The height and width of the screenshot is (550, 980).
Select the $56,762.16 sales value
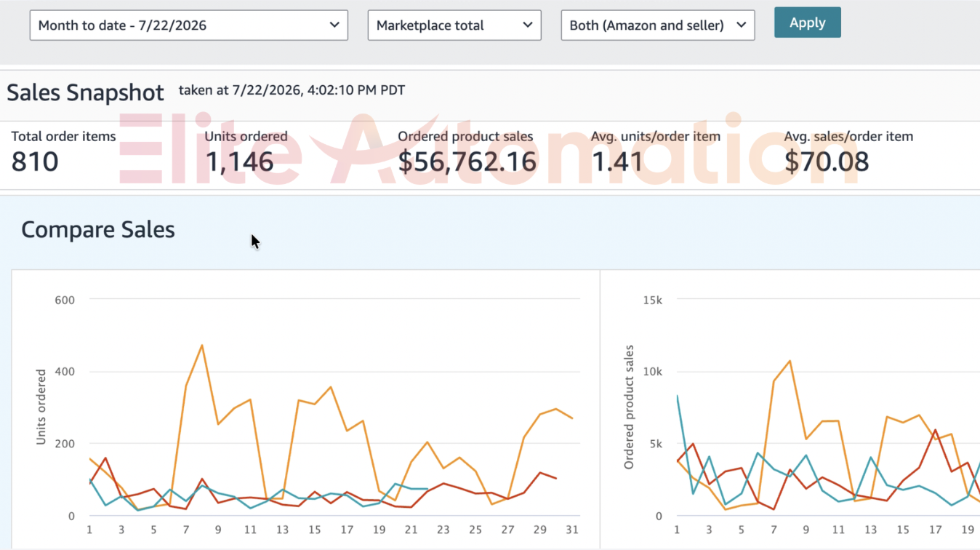click(x=467, y=162)
